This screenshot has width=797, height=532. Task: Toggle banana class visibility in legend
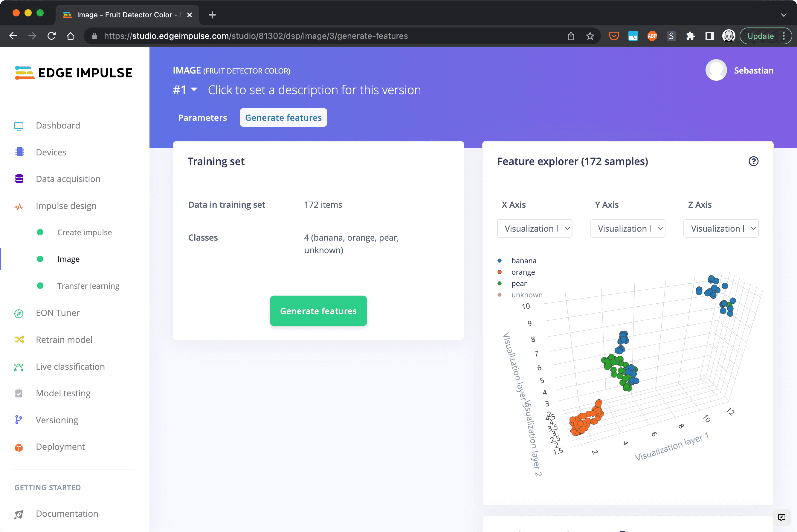pos(523,261)
